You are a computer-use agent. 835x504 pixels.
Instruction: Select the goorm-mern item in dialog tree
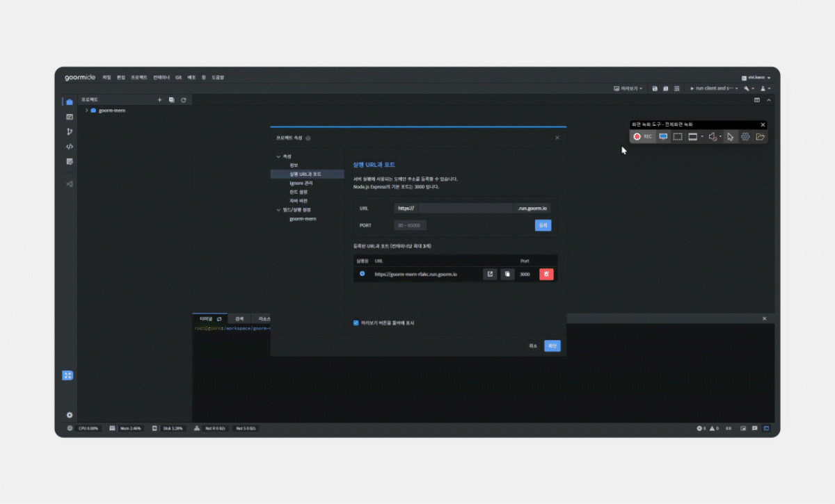pyautogui.click(x=303, y=219)
